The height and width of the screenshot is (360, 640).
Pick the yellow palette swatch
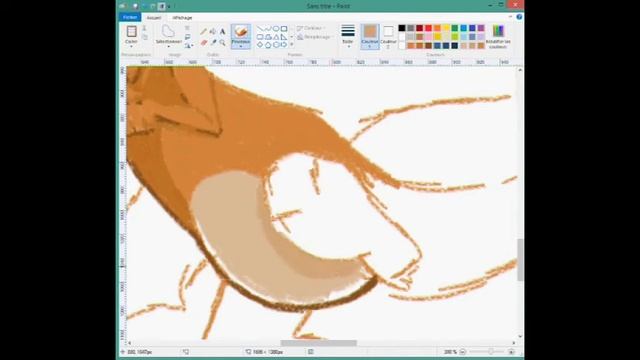point(446,28)
